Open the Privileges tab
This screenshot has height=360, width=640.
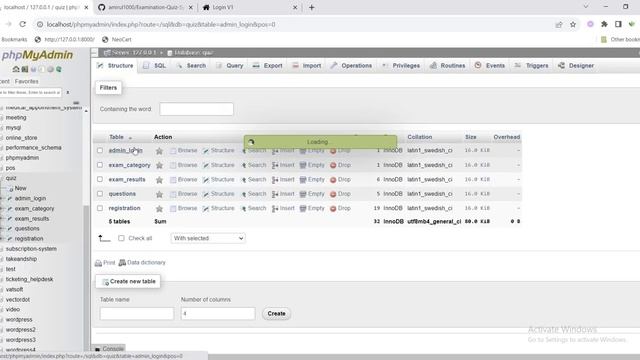click(401, 65)
